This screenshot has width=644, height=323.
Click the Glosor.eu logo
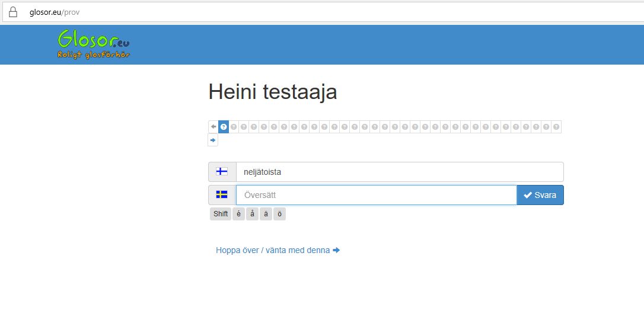pyautogui.click(x=94, y=44)
